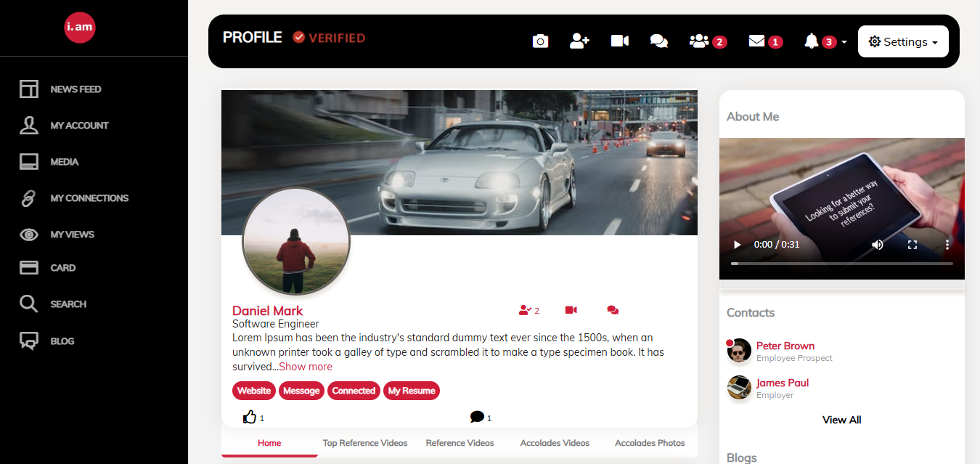This screenshot has height=464, width=980.
Task: Click the red connections icon showing 2
Action: [x=529, y=310]
